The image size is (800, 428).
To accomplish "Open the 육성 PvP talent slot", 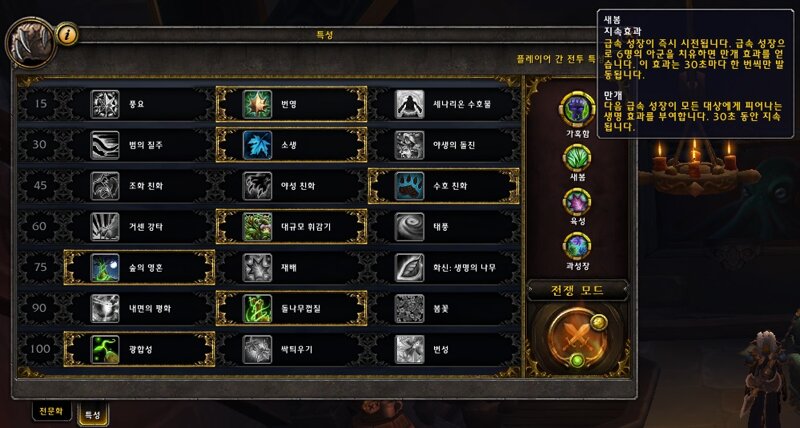I will 577,202.
